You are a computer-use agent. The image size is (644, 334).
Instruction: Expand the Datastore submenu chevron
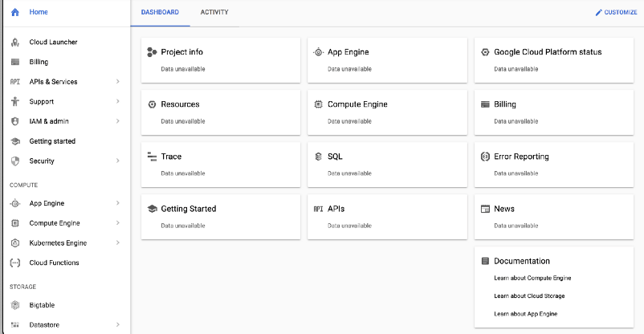(x=117, y=324)
